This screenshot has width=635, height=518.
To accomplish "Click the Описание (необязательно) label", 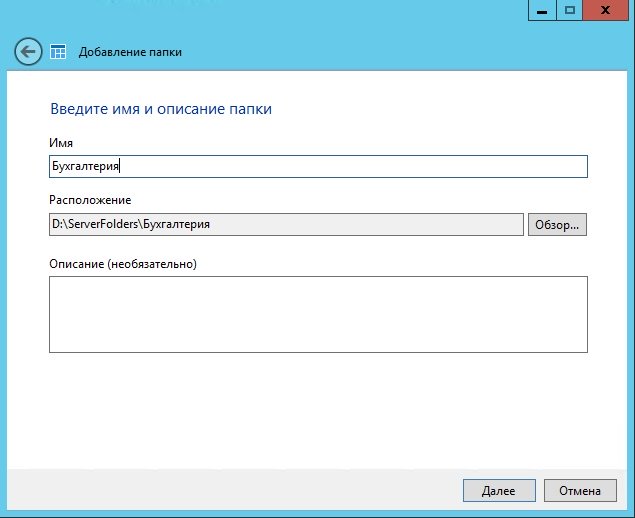I will pyautogui.click(x=123, y=264).
